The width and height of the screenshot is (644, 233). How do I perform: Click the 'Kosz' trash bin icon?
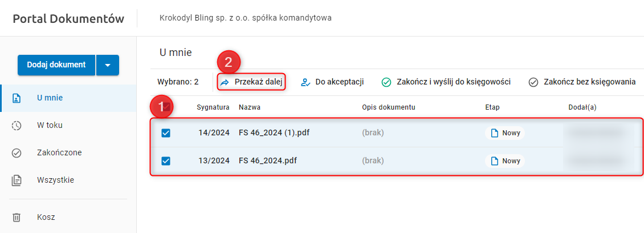(17, 217)
